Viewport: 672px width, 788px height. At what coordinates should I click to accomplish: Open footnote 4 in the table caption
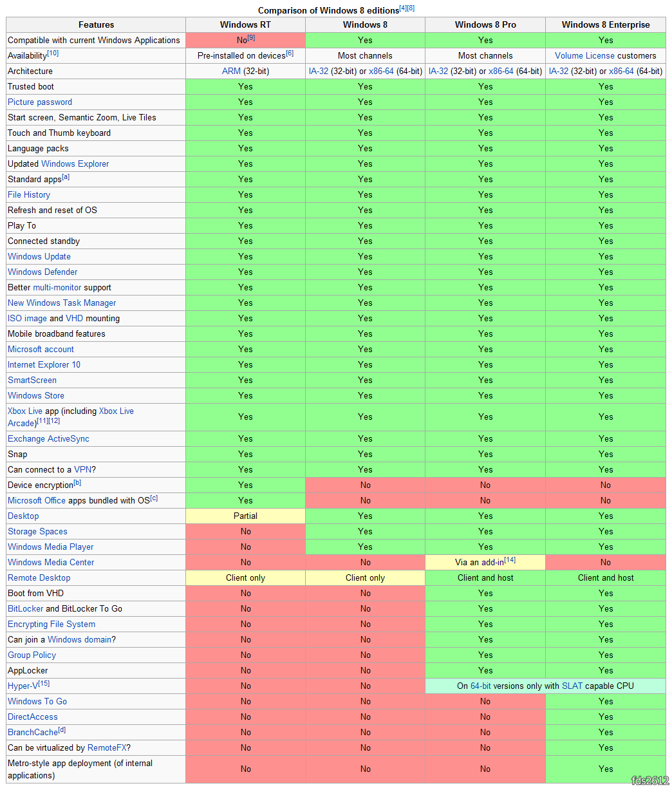[403, 8]
